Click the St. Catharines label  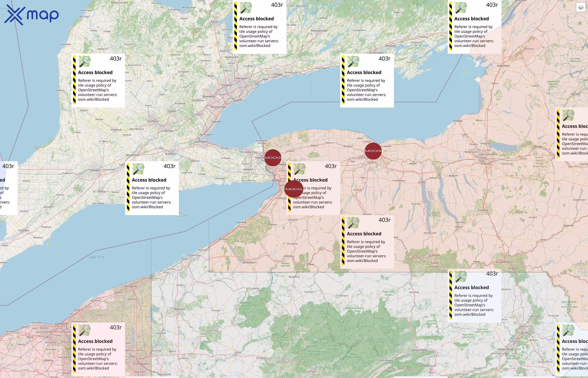click(248, 152)
